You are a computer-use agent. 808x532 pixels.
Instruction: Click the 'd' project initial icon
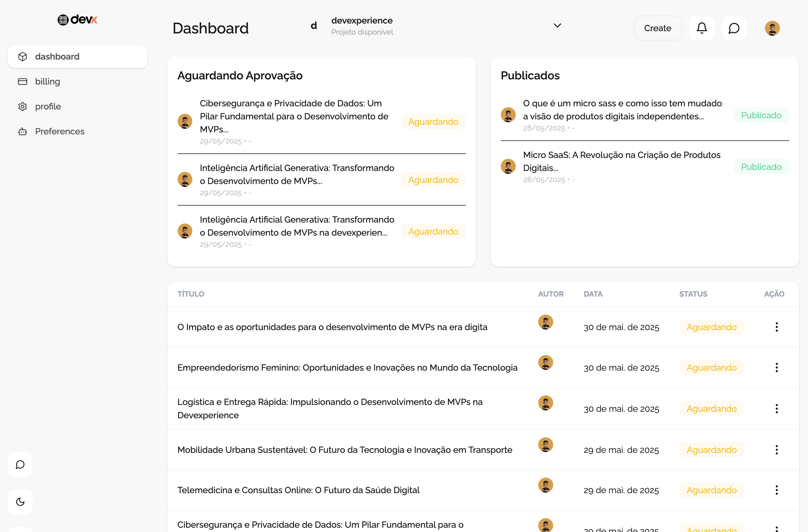(314, 26)
